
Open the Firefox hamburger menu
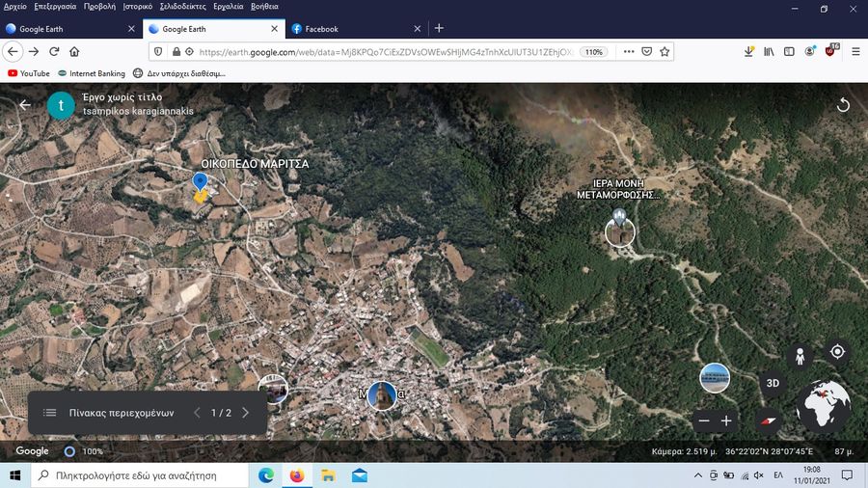point(855,51)
